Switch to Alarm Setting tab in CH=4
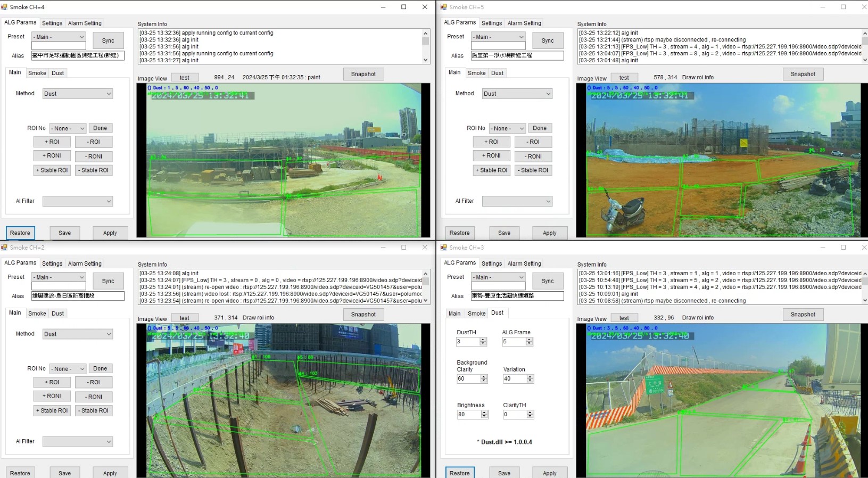 [x=85, y=23]
